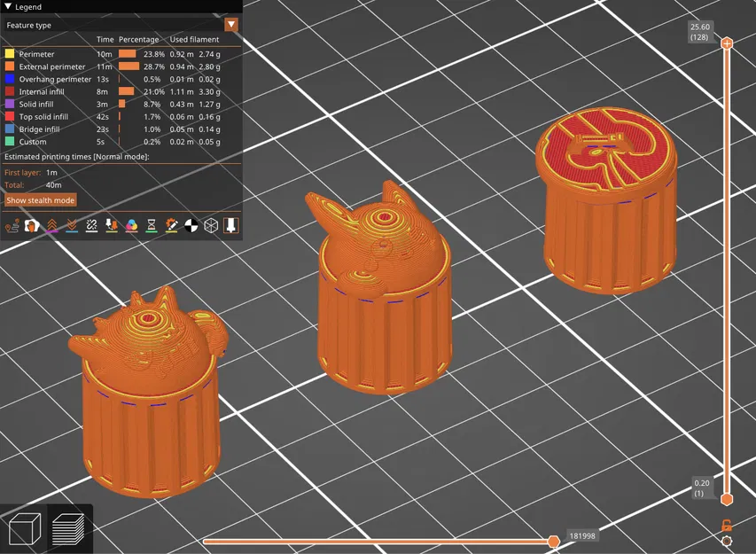Toggle custom G-codes visibility
Image resolution: width=756 pixels, height=554 pixels.
pyautogui.click(x=171, y=226)
